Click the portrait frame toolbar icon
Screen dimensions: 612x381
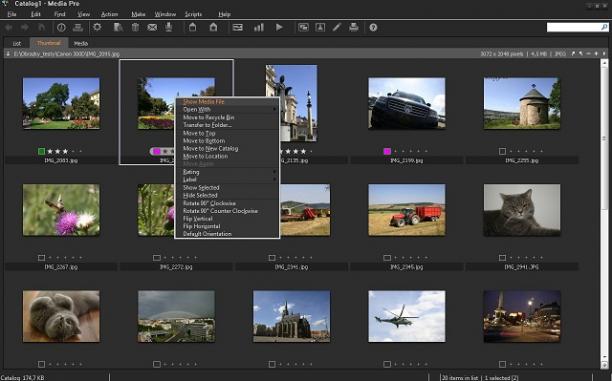point(320,27)
